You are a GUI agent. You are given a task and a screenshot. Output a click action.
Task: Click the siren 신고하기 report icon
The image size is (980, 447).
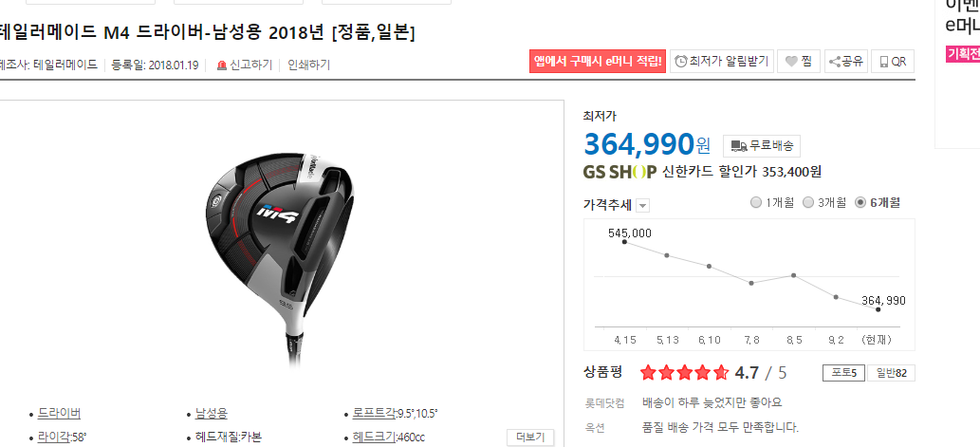[x=221, y=65]
